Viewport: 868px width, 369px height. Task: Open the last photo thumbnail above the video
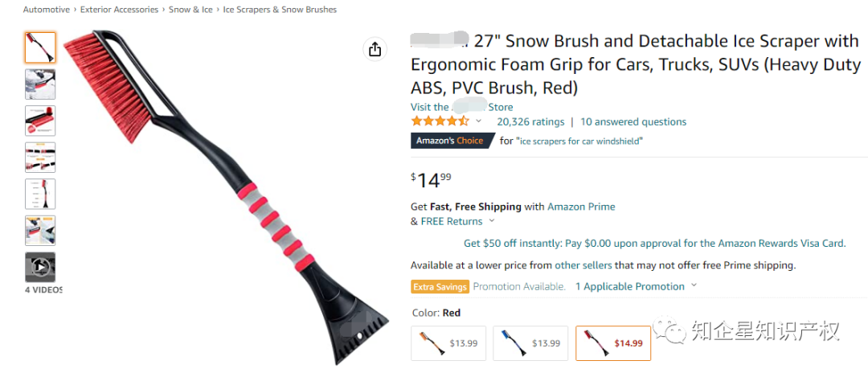pyautogui.click(x=40, y=231)
